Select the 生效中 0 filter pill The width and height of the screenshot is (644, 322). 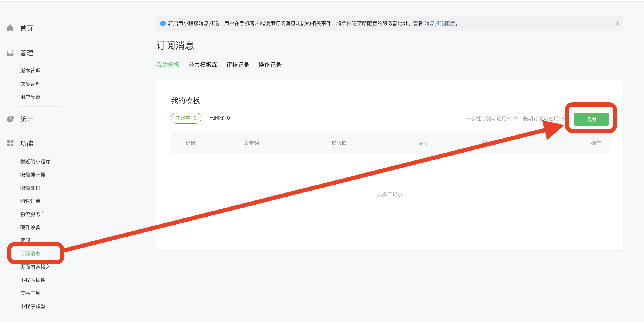186,118
